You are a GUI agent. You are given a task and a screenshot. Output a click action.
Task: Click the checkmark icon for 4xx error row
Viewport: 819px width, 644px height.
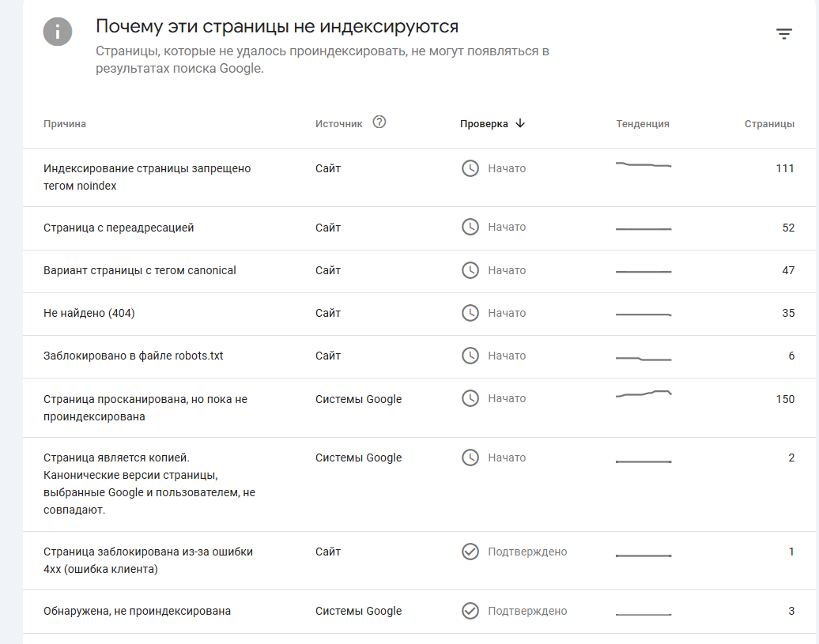point(470,552)
